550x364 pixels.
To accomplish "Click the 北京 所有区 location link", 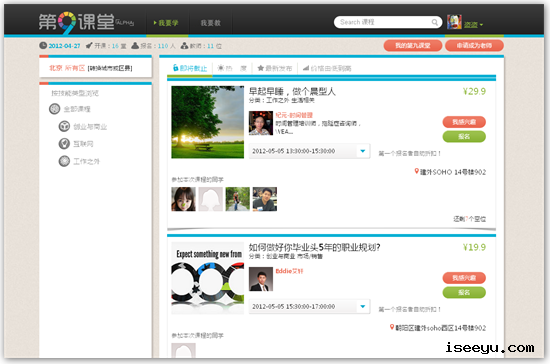I will pos(67,68).
